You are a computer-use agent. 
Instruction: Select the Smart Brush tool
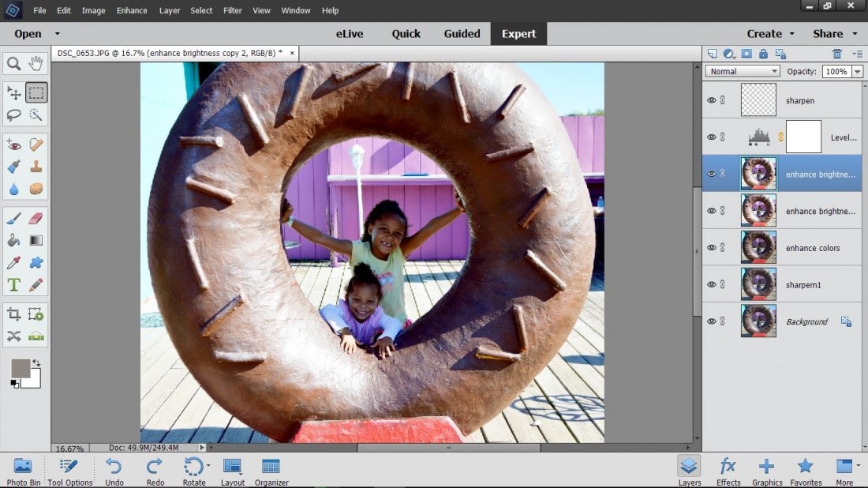pos(14,167)
